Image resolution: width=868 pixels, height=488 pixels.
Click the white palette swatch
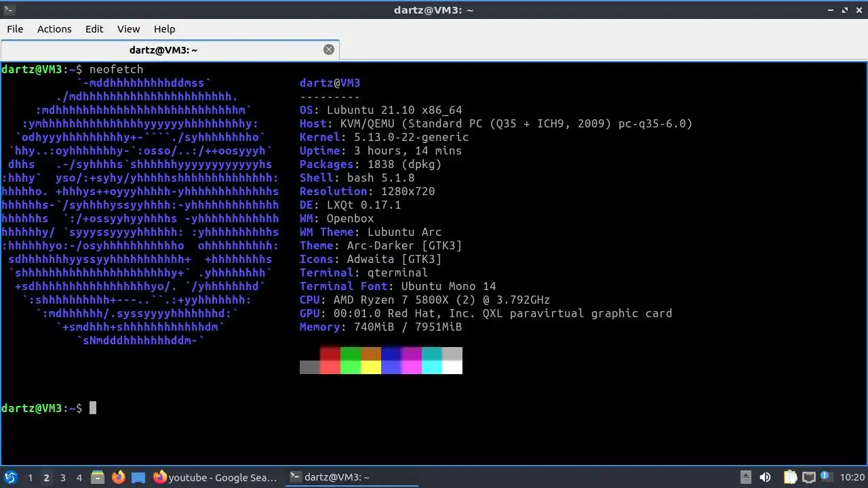tap(452, 367)
